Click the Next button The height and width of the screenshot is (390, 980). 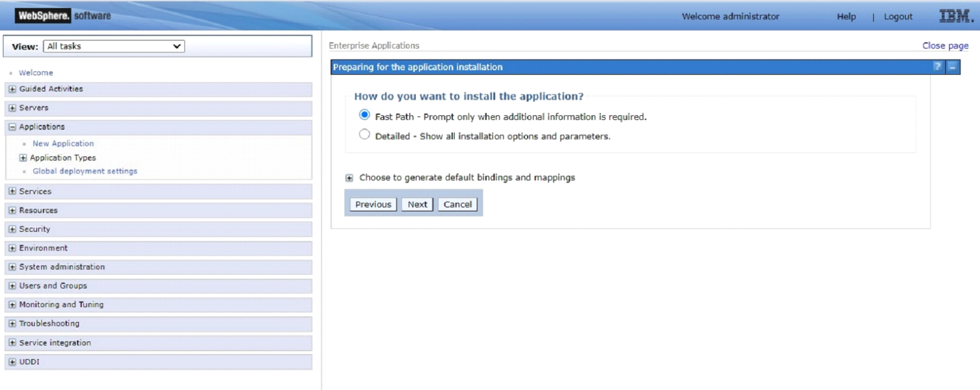pos(418,205)
